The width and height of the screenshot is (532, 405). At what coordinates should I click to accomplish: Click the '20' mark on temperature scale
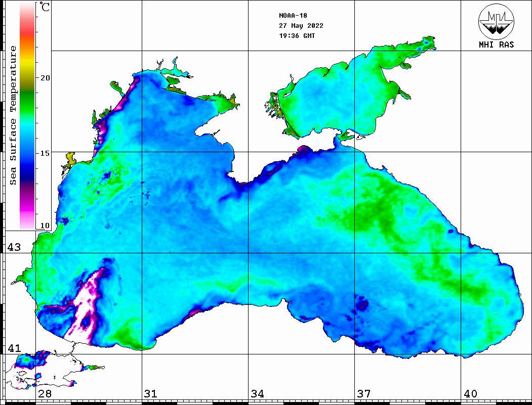click(45, 78)
